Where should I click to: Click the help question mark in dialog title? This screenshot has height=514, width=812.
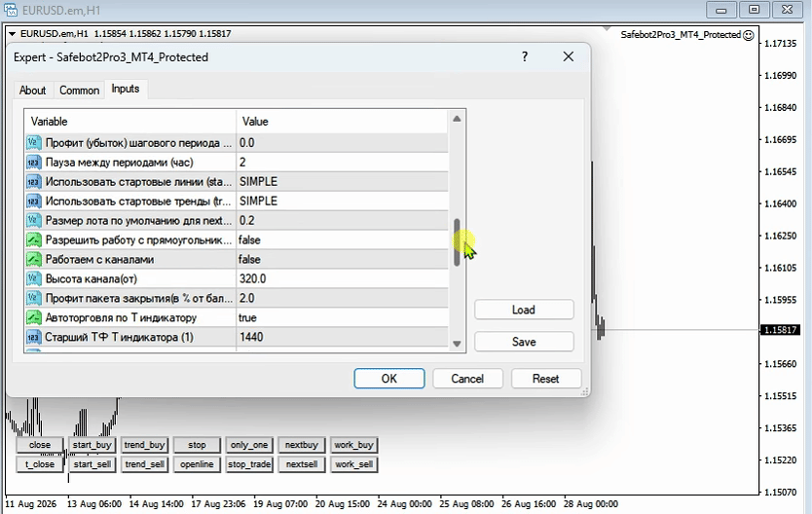tap(525, 56)
